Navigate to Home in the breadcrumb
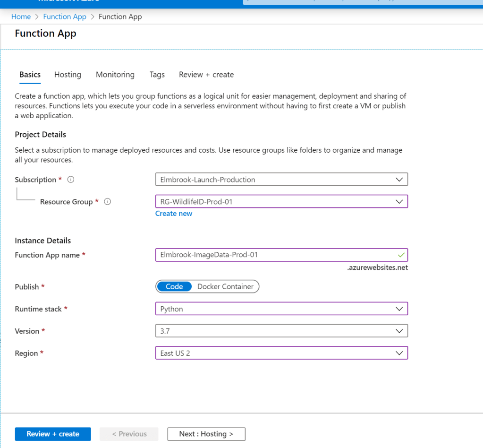This screenshot has height=448, width=483. (21, 17)
